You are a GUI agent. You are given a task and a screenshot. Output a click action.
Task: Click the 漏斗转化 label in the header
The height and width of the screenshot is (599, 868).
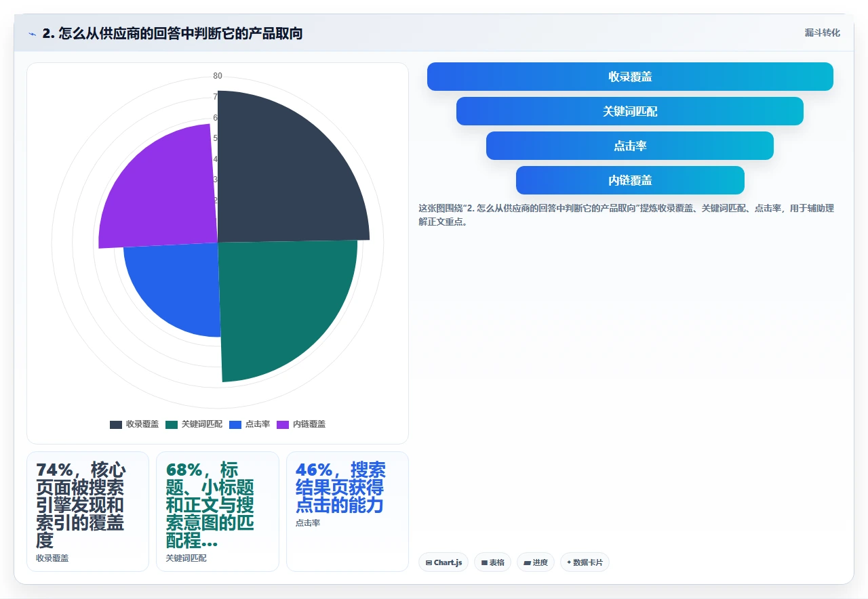point(822,33)
